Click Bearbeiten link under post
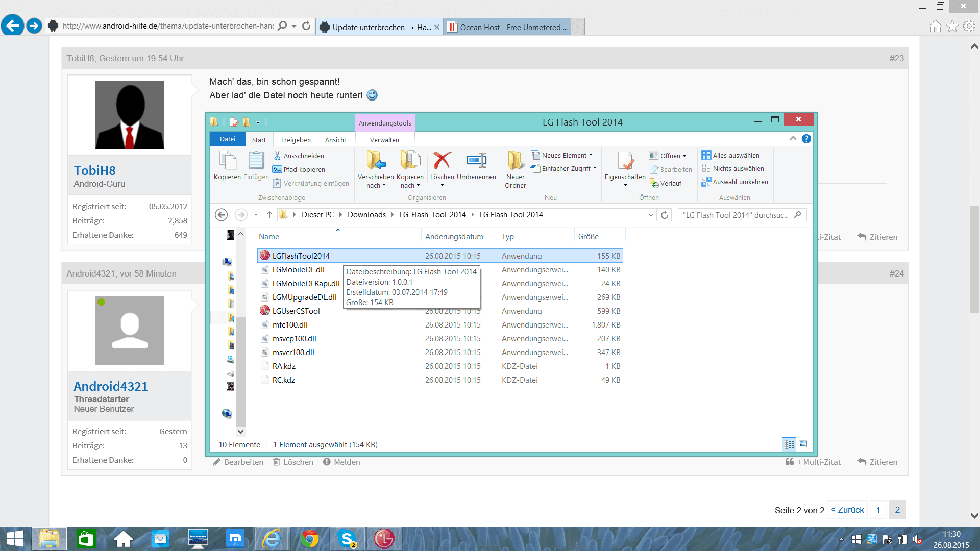Viewport: 980px width, 551px height. pyautogui.click(x=238, y=462)
